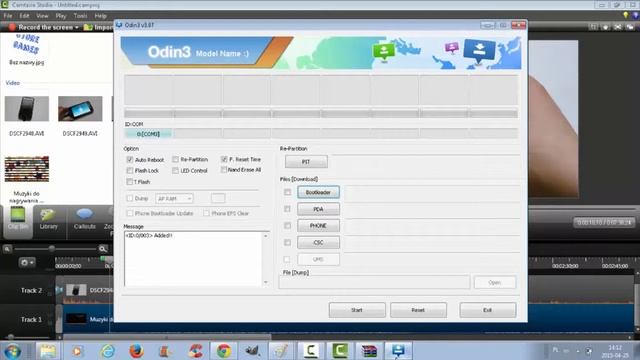
Task: Click the timeline zoom-in magnifier icon
Action: tap(103, 249)
